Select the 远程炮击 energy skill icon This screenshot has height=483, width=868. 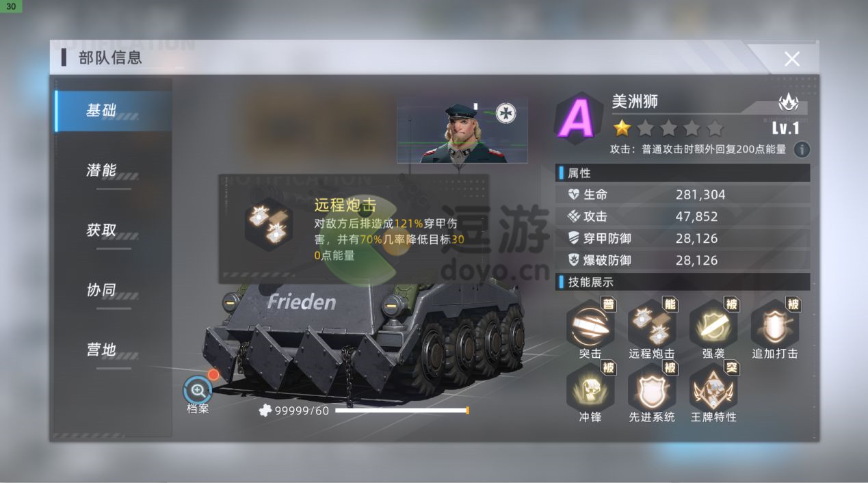point(652,323)
